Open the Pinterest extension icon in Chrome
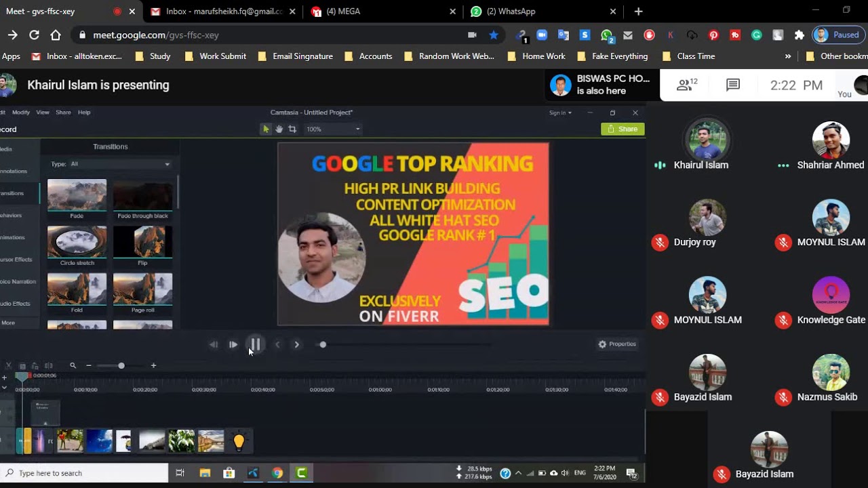 tap(713, 35)
